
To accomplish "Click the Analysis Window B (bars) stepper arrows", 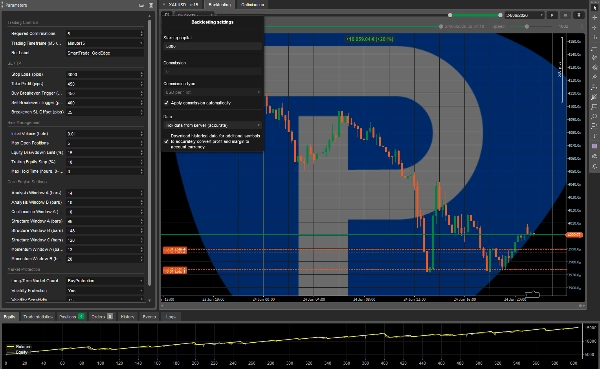I will 142,202.
